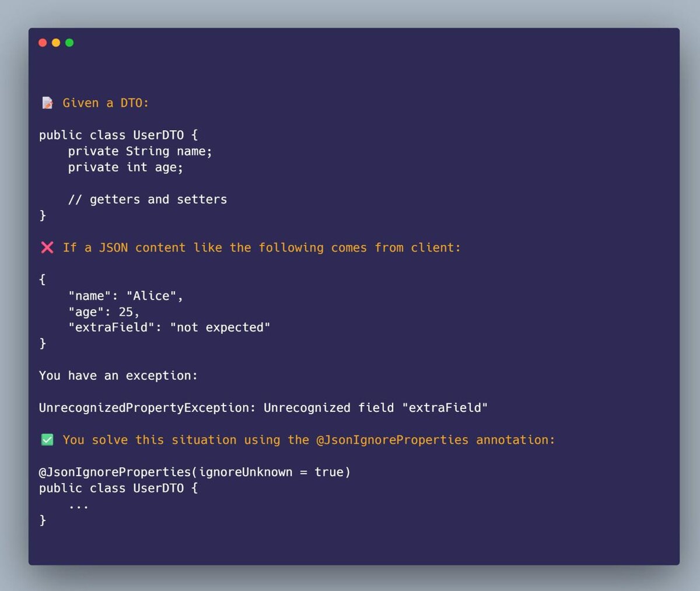This screenshot has height=591, width=700.
Task: Click the memo emoji before Given a DTO
Action: 47,103
